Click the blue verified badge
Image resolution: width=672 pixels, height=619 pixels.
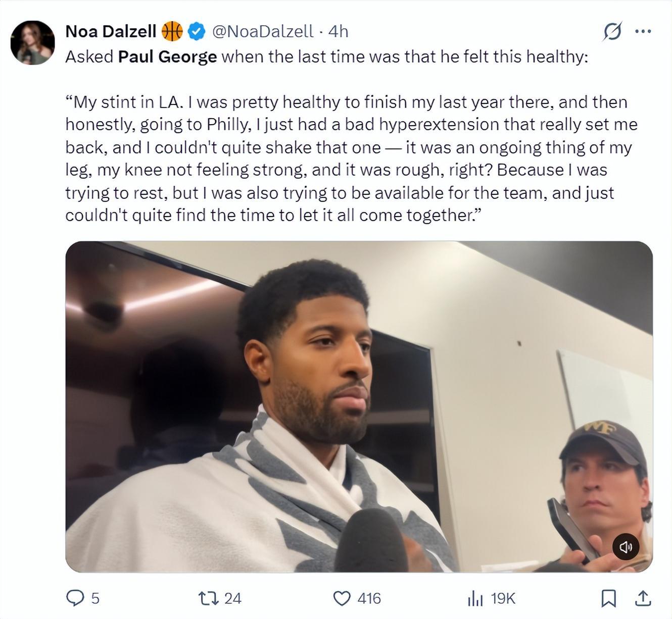click(197, 31)
